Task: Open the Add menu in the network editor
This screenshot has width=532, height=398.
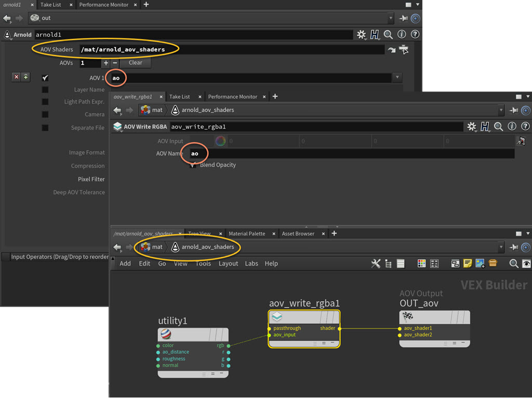Action: [x=125, y=263]
